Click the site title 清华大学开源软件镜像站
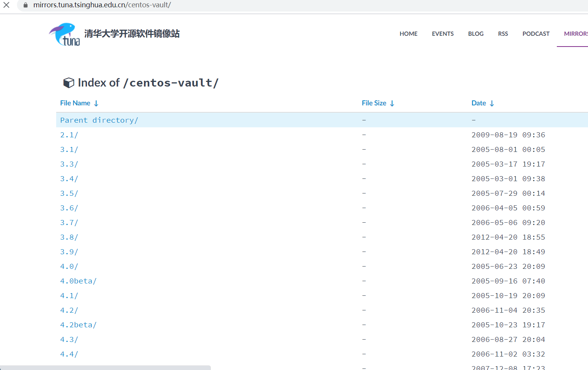This screenshot has width=588, height=370. tap(132, 34)
